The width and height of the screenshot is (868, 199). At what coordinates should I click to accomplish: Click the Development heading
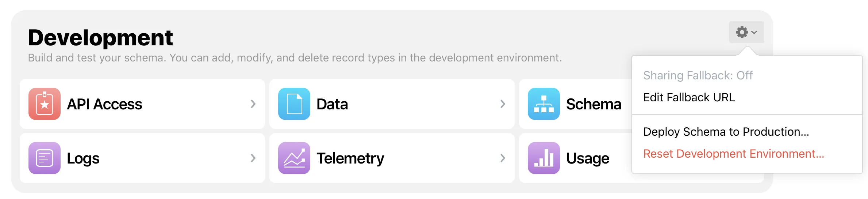click(x=100, y=38)
